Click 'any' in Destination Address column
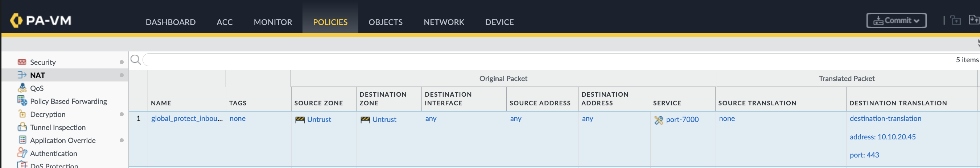 click(588, 119)
